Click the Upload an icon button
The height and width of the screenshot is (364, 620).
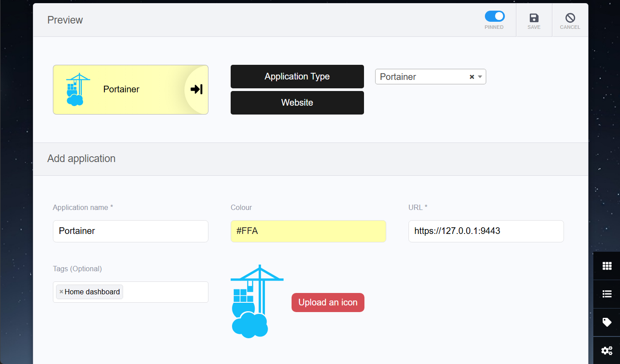328,302
